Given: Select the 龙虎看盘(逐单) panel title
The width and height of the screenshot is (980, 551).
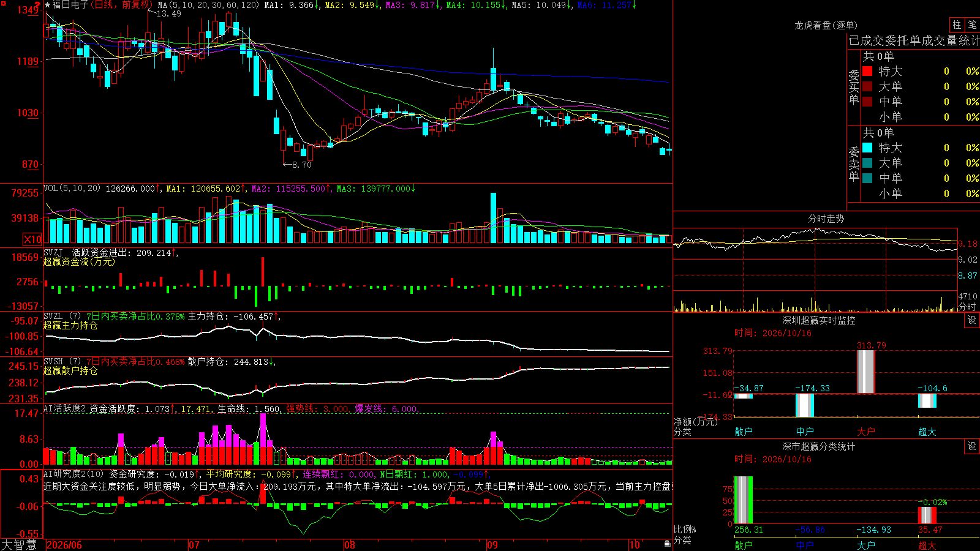Looking at the screenshot, I should (x=826, y=25).
